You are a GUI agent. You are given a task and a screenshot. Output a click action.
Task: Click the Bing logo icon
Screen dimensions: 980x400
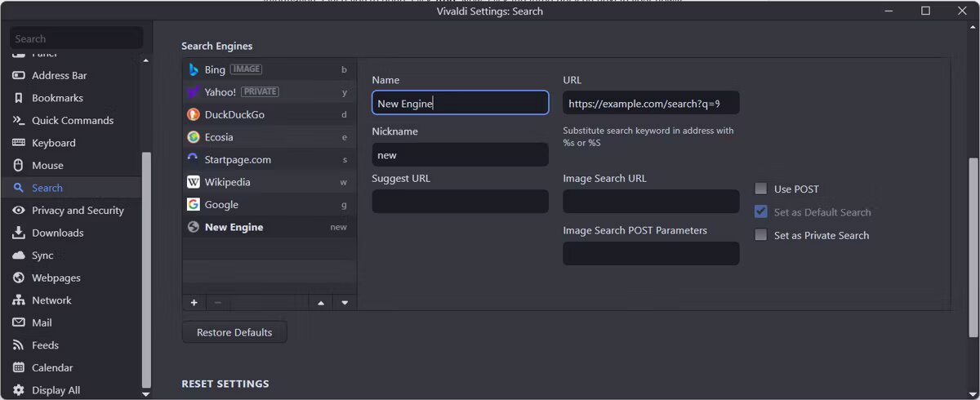(194, 69)
